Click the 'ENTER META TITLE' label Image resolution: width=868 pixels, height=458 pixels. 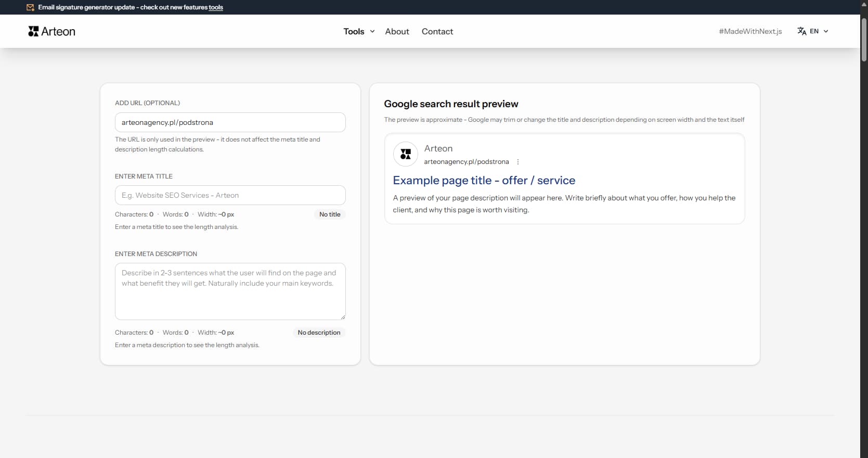pyautogui.click(x=144, y=176)
